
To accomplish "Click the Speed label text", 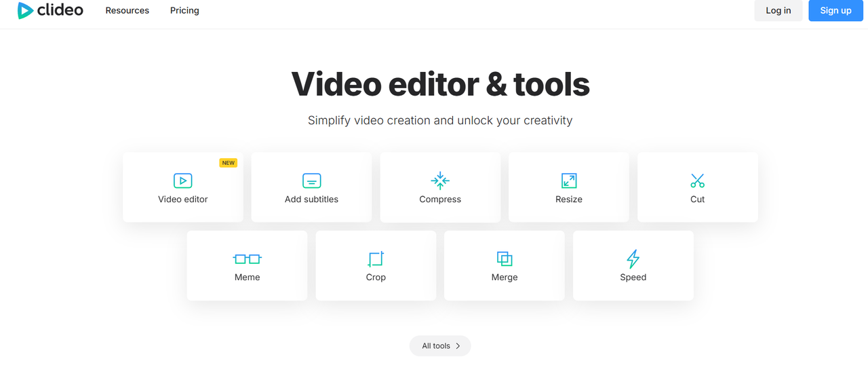I will (633, 278).
